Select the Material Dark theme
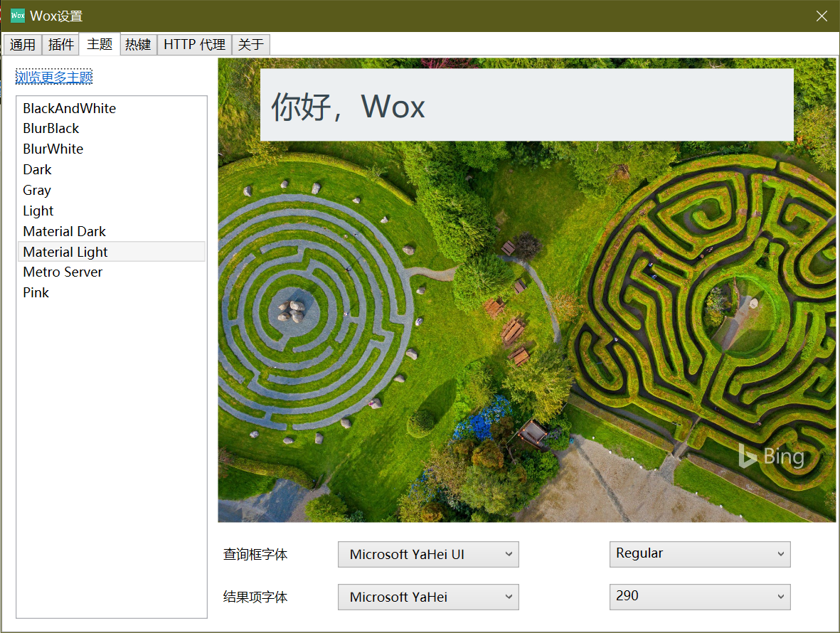 pos(112,231)
